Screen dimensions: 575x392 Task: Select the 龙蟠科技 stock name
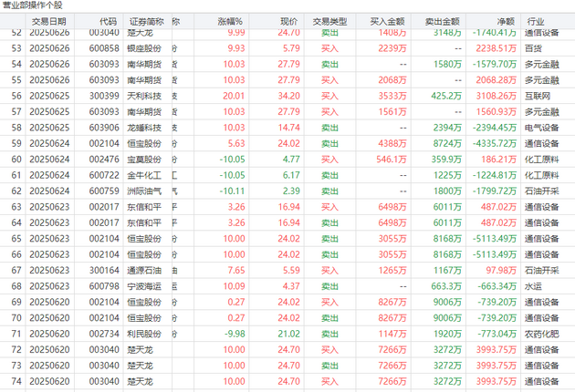pos(144,128)
